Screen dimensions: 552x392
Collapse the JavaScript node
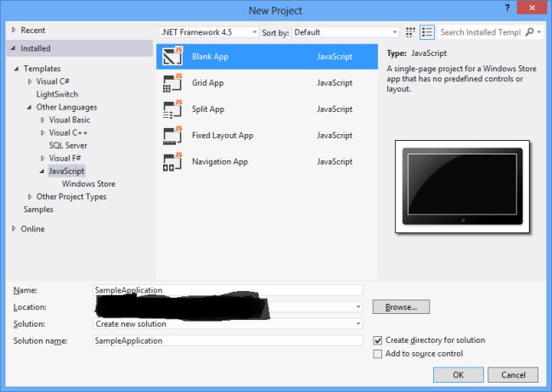pos(42,171)
